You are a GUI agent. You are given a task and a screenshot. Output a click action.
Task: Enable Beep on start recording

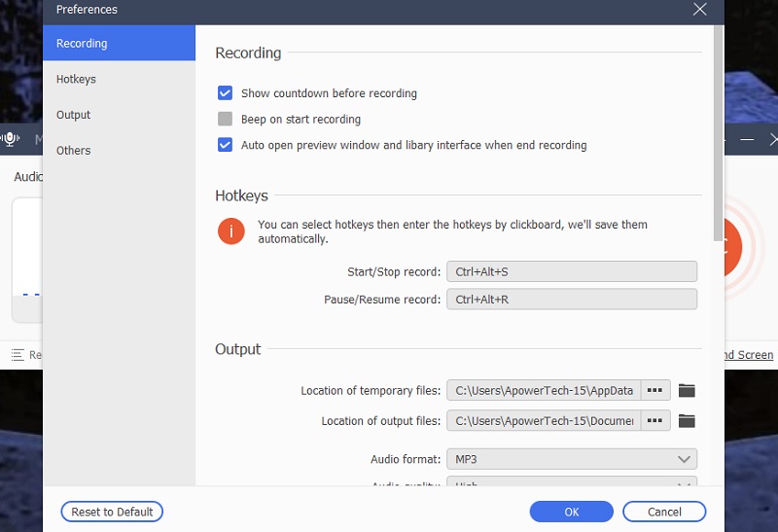[x=225, y=119]
